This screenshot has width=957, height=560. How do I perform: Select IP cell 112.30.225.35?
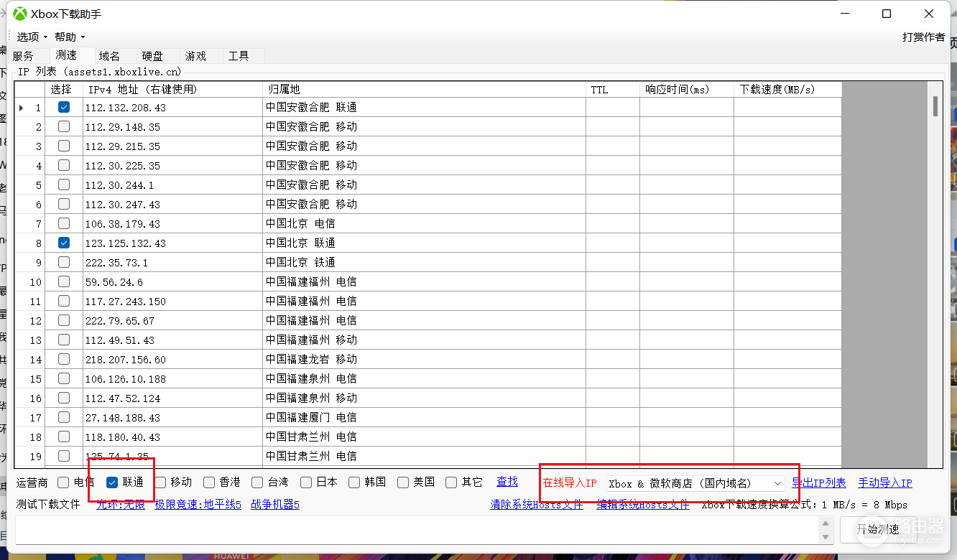click(x=172, y=165)
